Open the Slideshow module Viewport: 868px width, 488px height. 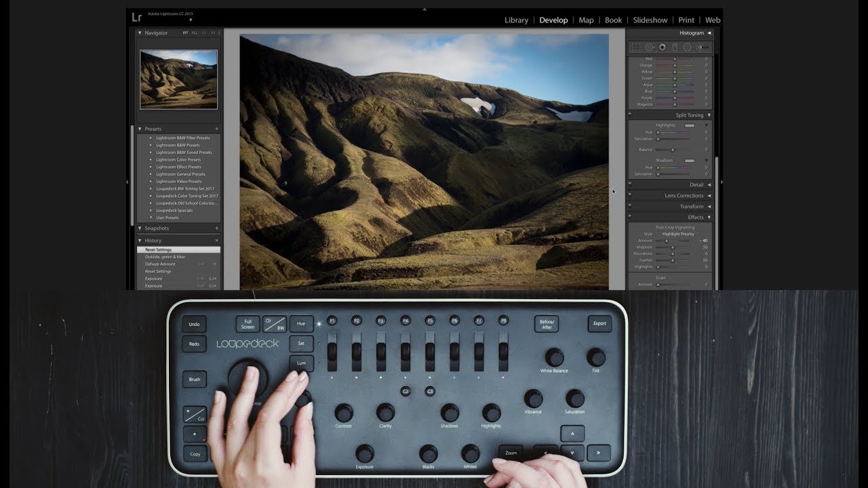point(650,20)
